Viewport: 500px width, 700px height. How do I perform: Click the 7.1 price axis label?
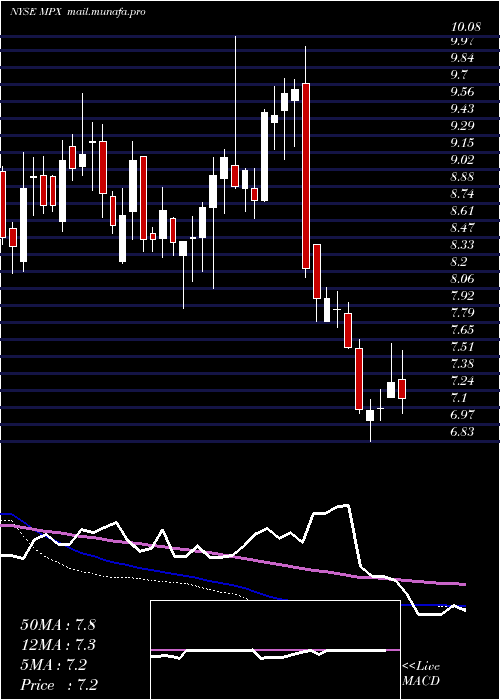tap(459, 397)
